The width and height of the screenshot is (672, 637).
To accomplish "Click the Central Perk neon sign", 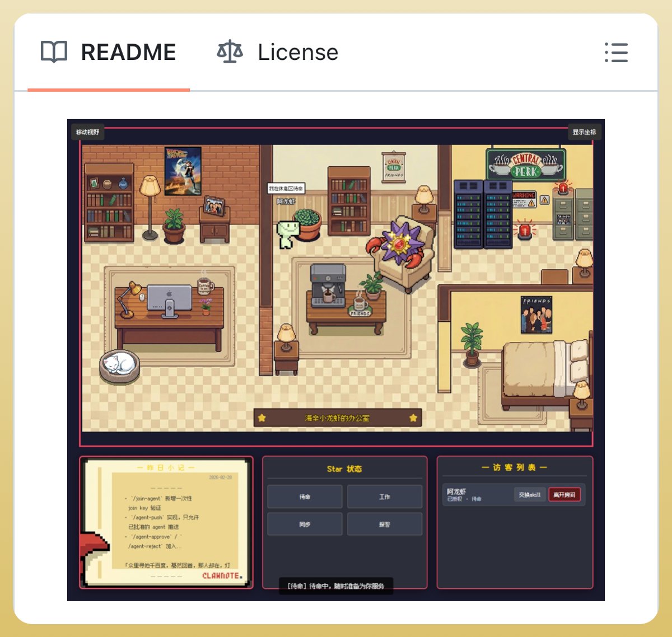I will (525, 165).
